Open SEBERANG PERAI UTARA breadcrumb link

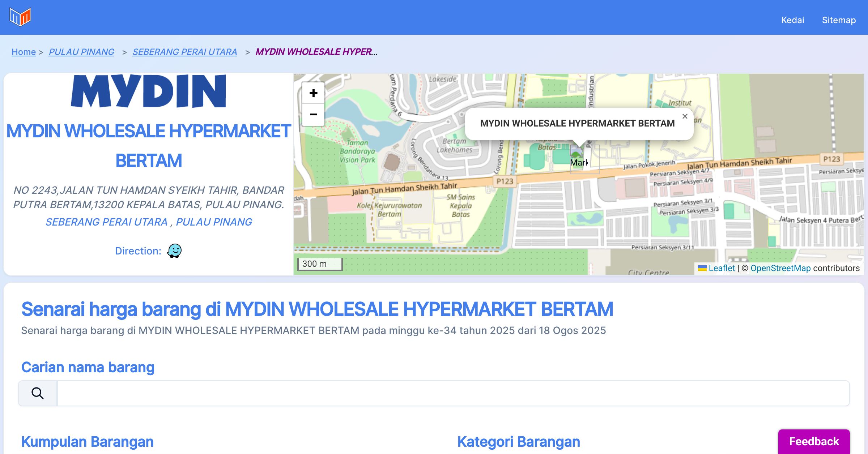(x=184, y=52)
